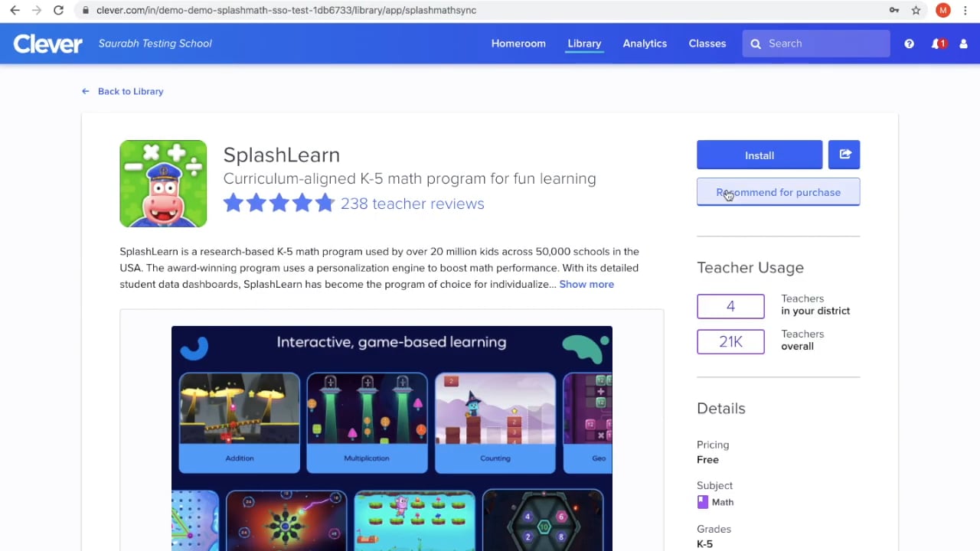Click the 4 teachers in district box

point(730,306)
